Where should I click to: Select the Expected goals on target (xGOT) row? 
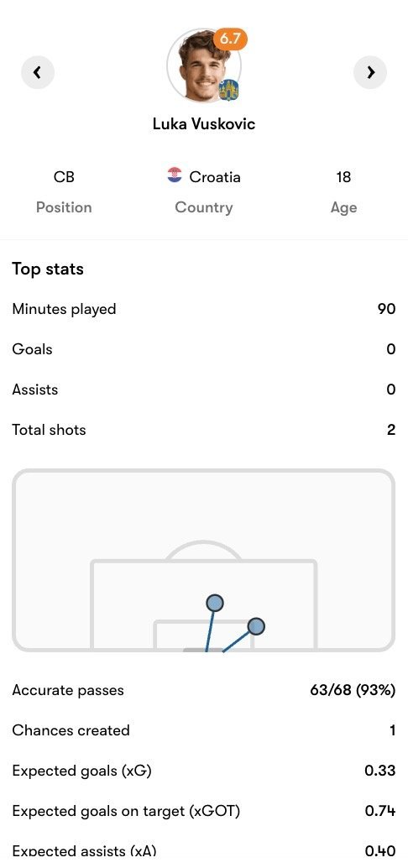coord(204,811)
